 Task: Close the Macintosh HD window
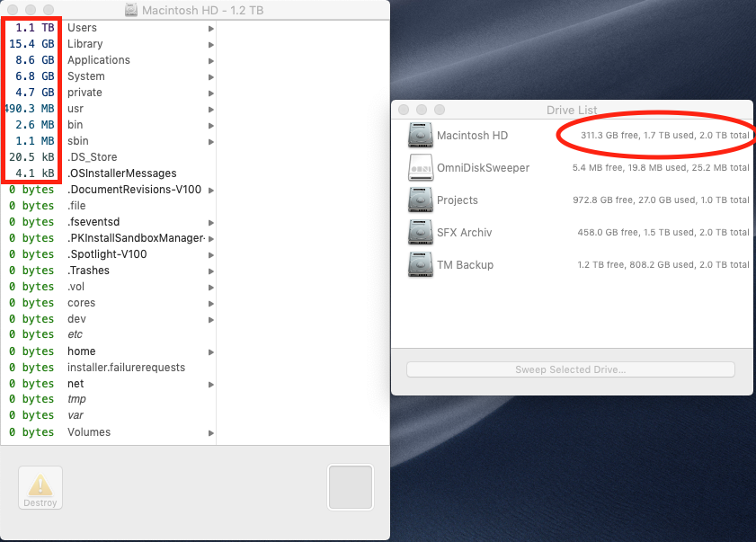(x=13, y=10)
